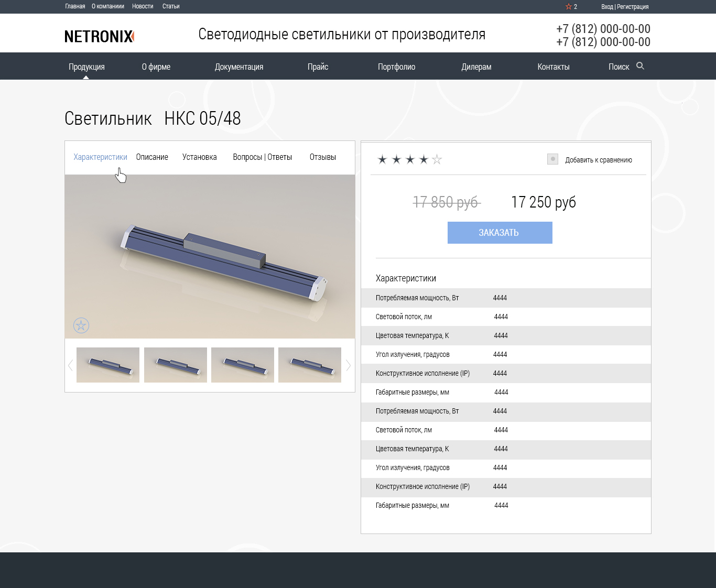Click the favorites star icon in top bar
This screenshot has width=716, height=588.
[x=569, y=7]
